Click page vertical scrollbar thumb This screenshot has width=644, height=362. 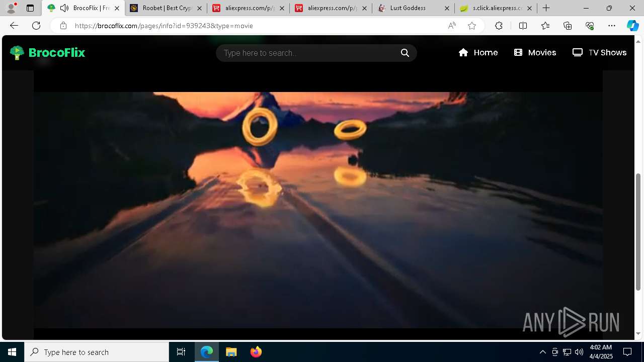click(x=638, y=232)
